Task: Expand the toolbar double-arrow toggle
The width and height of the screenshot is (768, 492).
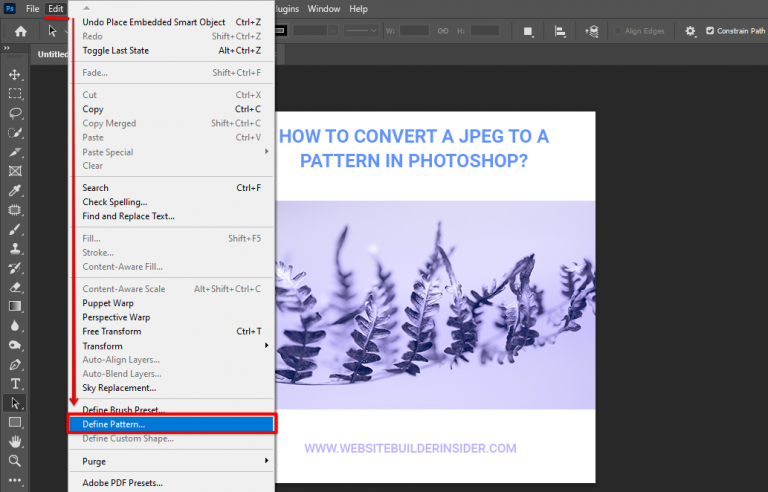Action: point(6,48)
